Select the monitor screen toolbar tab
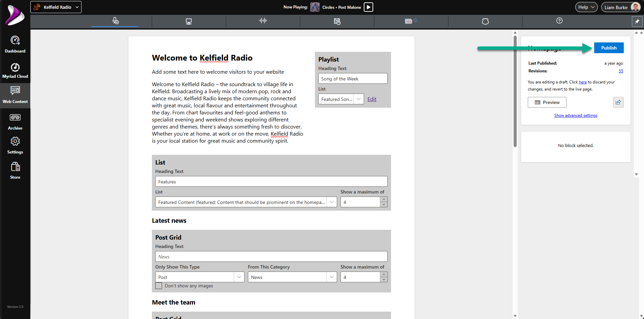This screenshot has height=319, width=644. point(189,21)
